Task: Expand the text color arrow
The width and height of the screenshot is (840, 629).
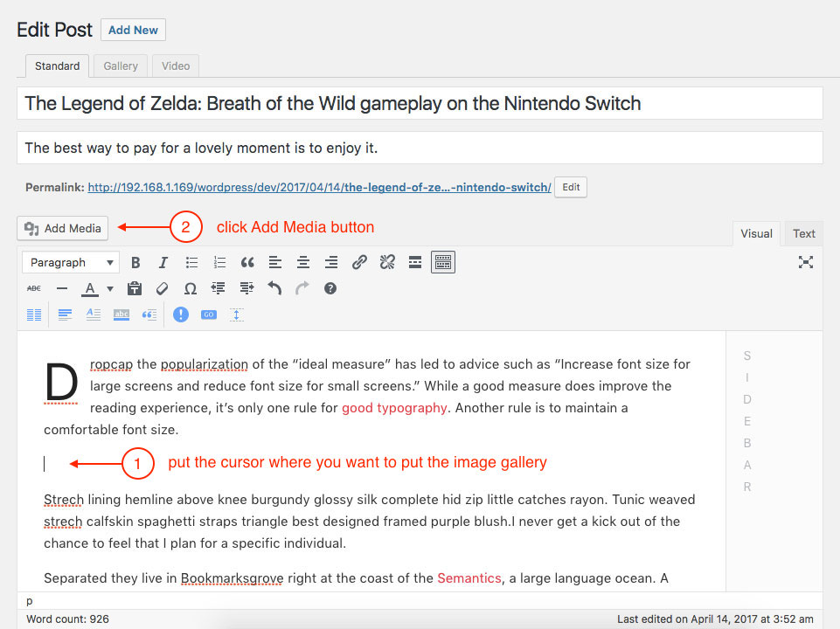Action: pos(110,288)
